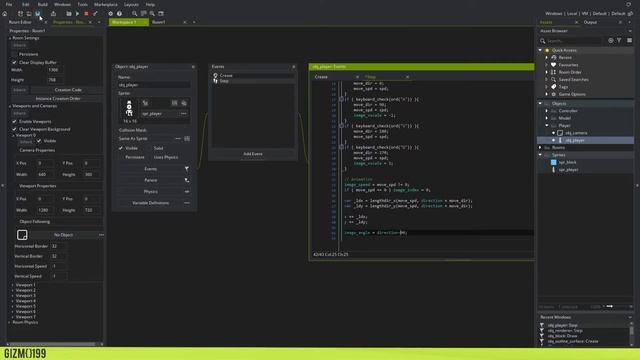Click the Create Executable export icon

tap(53, 14)
